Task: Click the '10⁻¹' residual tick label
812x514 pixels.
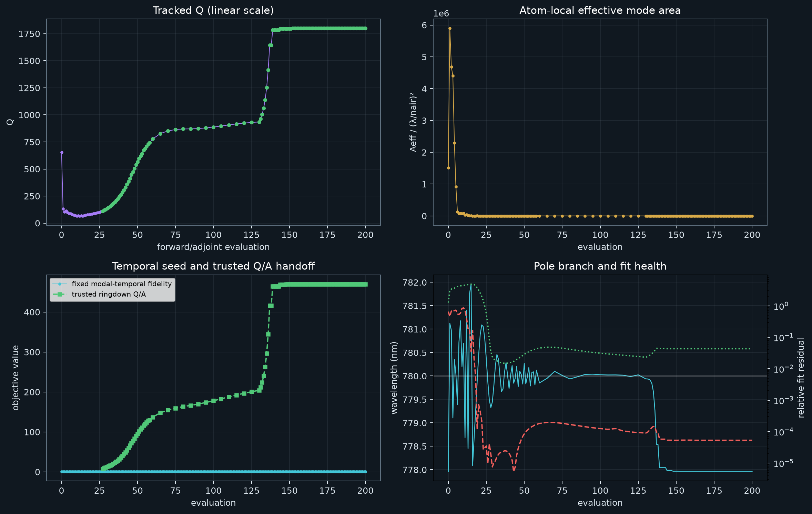Action: [783, 337]
